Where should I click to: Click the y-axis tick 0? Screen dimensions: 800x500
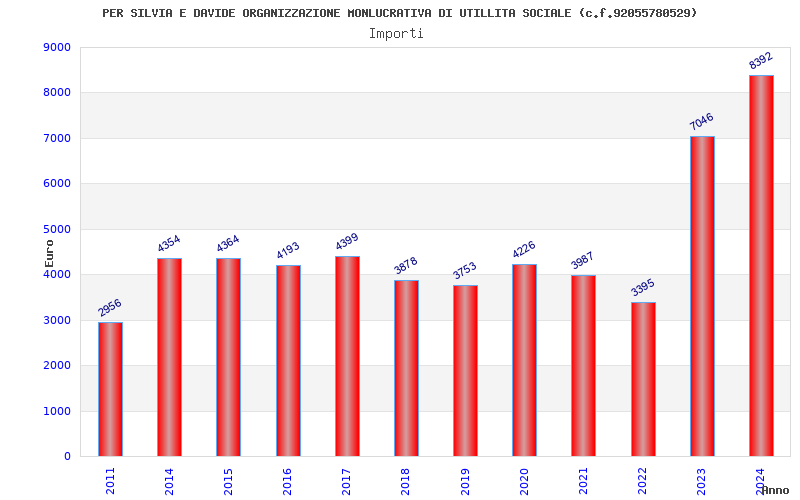[x=67, y=457]
